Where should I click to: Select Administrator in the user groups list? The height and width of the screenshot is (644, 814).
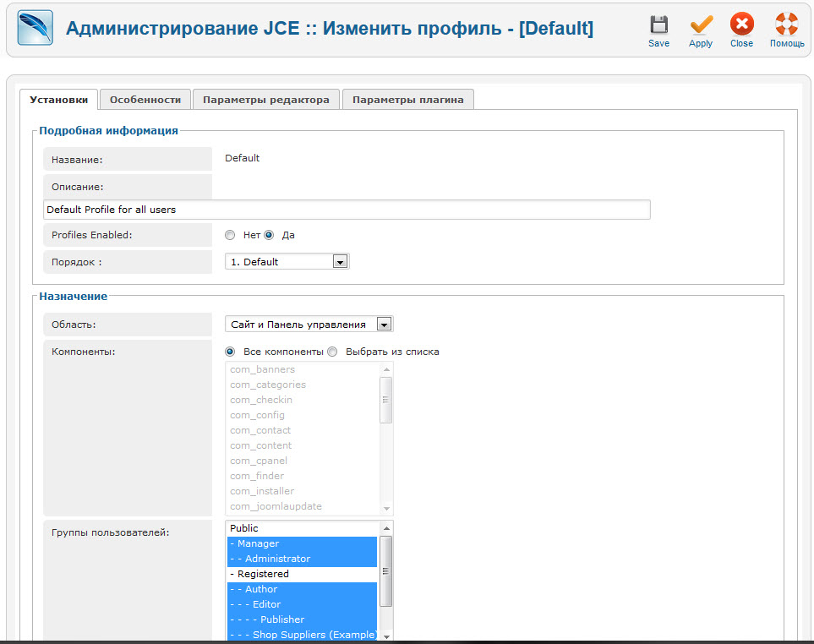coord(302,559)
